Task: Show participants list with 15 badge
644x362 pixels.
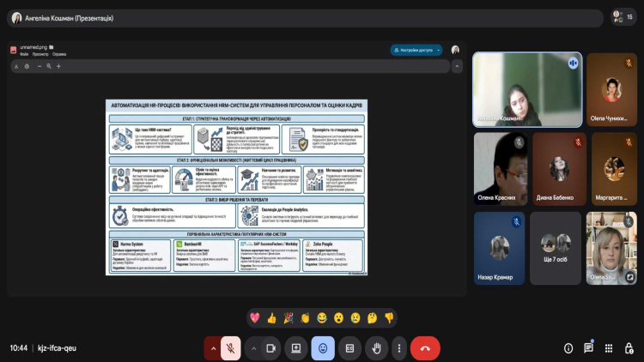Action: (623, 17)
